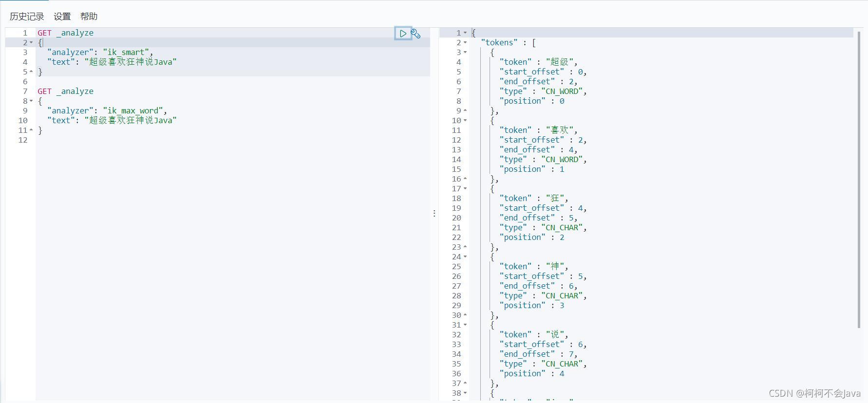The width and height of the screenshot is (868, 403).
Task: Toggle fold marker at response line 37
Action: [x=465, y=384]
